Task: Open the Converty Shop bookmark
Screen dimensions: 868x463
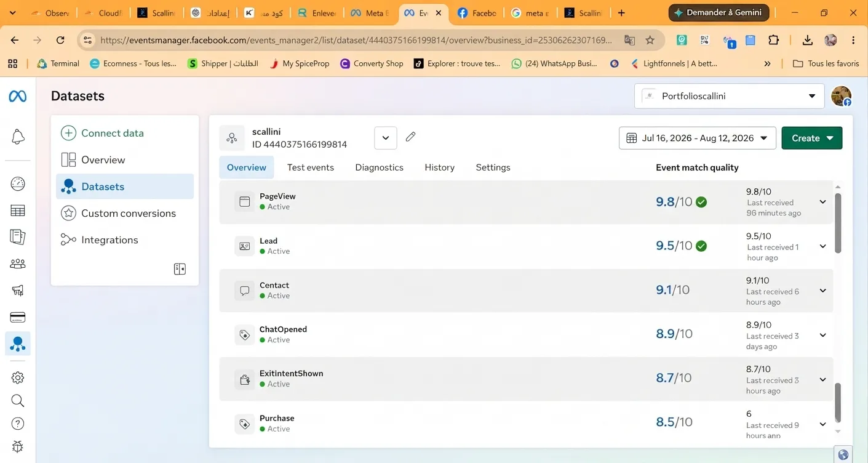Action: pyautogui.click(x=372, y=63)
